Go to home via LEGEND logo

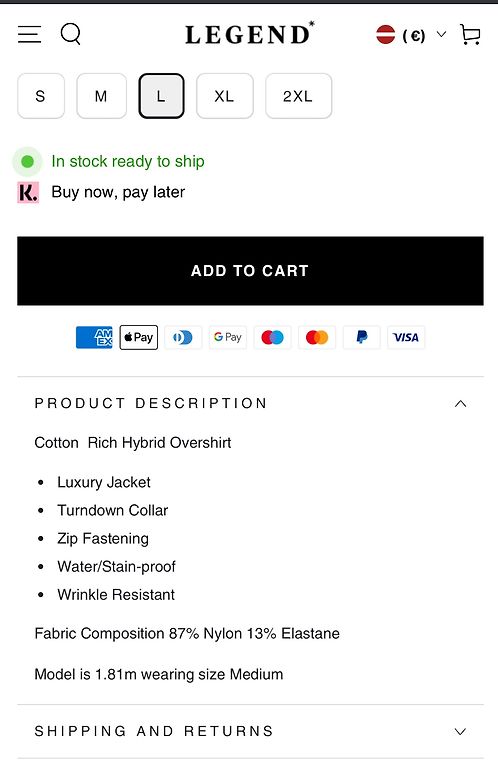[x=250, y=34]
